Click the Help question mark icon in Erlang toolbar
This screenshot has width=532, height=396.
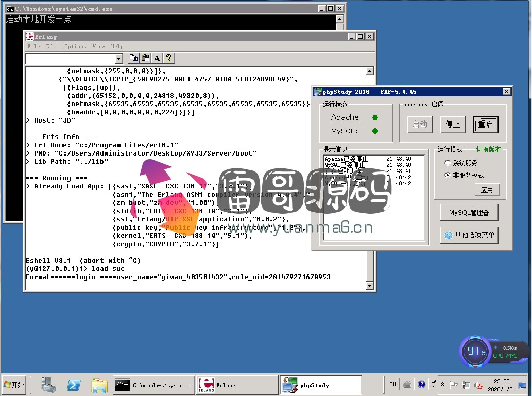click(x=168, y=58)
